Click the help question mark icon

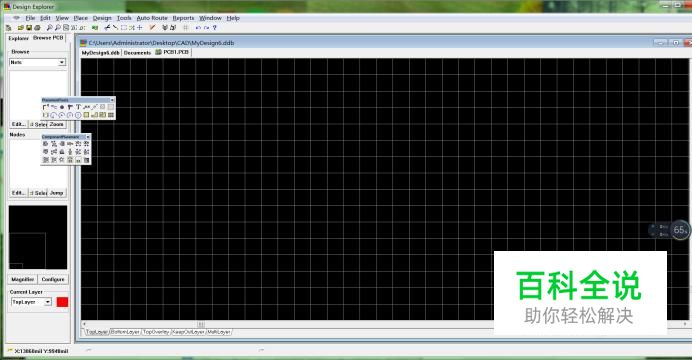pos(214,28)
